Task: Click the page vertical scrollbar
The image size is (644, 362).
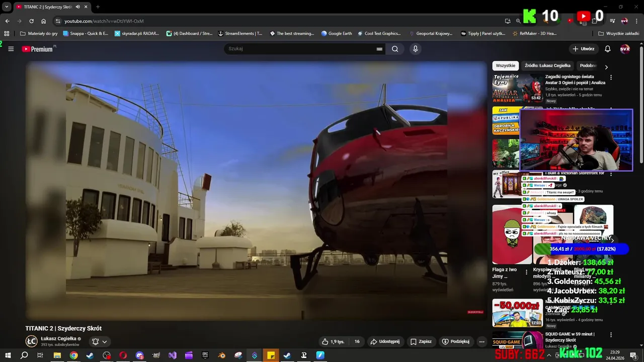Action: tap(641, 106)
